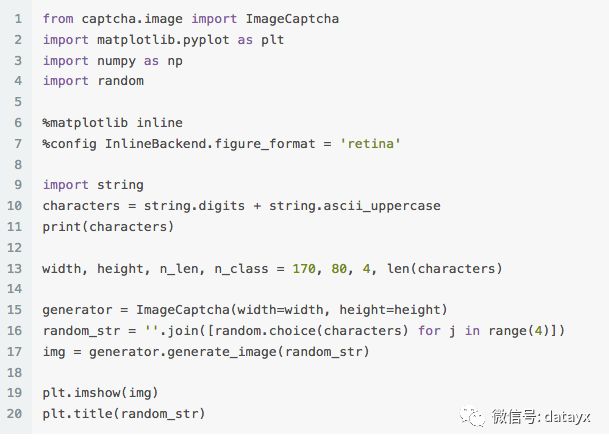Click the 'retina' string literal
Screen dimensions: 609x444
(370, 144)
